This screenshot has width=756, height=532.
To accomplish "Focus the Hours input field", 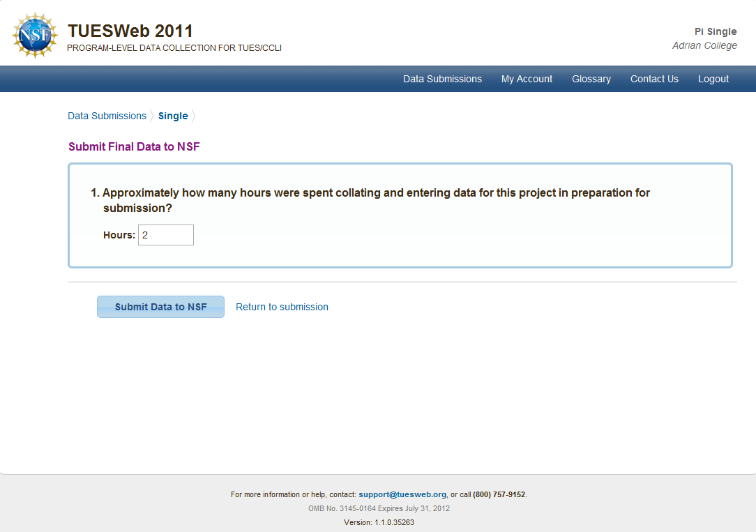I will coord(166,235).
